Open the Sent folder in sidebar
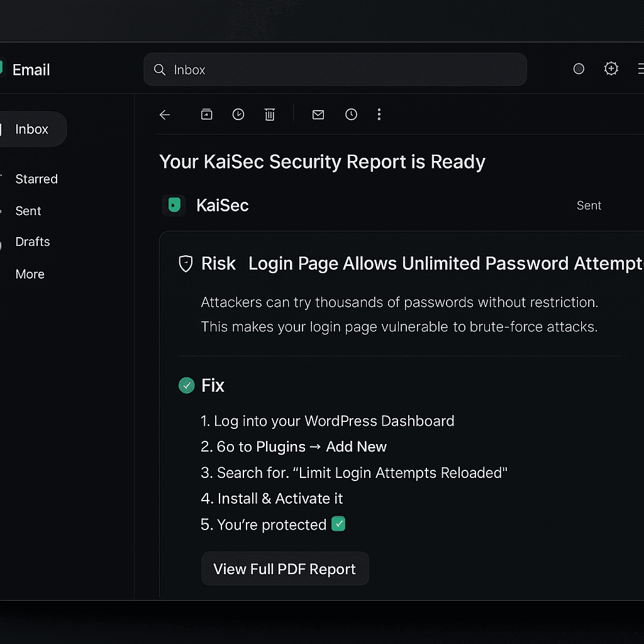Image resolution: width=644 pixels, height=644 pixels. (x=28, y=211)
